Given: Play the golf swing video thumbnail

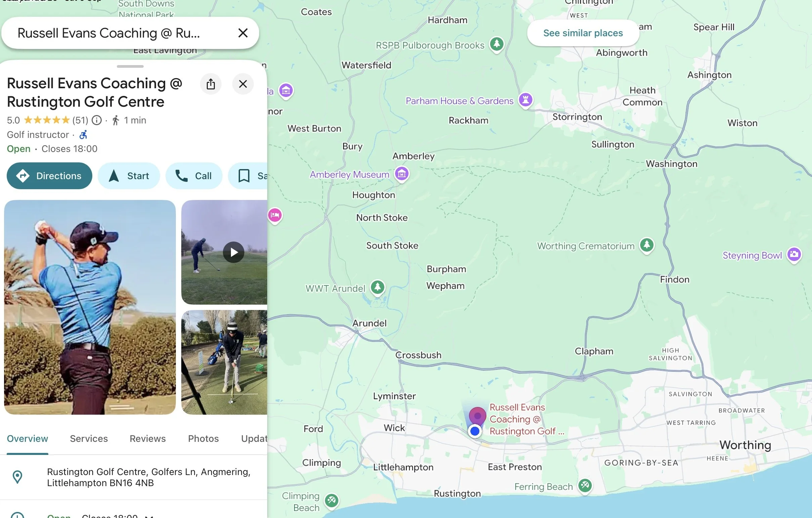Looking at the screenshot, I should click(x=233, y=252).
